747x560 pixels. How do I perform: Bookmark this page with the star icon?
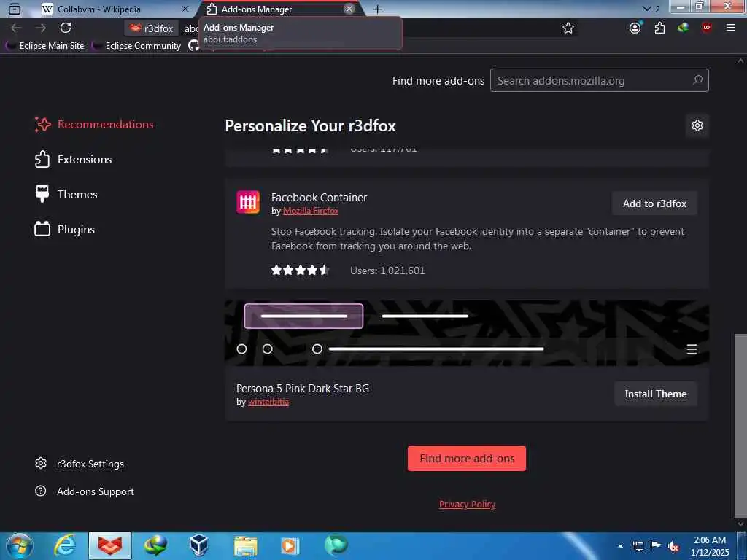coord(568,28)
